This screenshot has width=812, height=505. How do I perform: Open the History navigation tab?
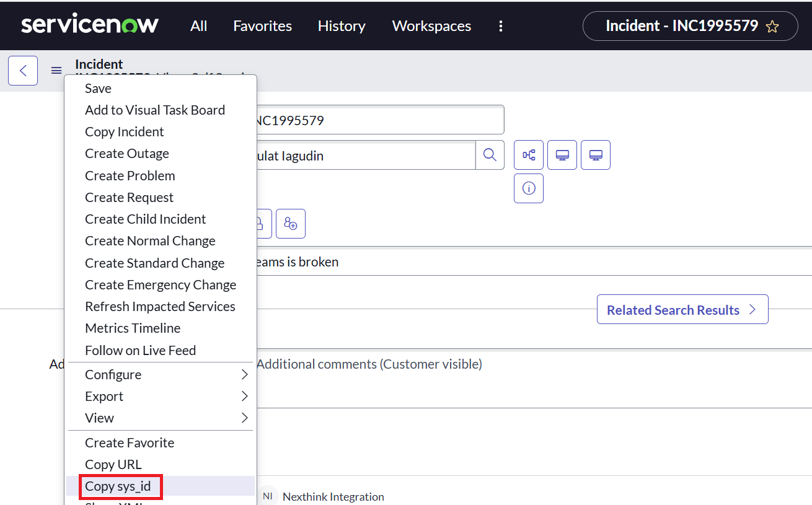pyautogui.click(x=342, y=26)
